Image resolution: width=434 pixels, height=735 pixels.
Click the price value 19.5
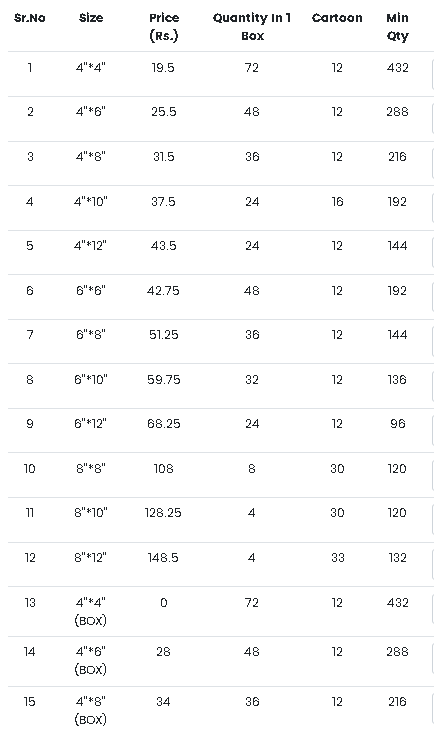[x=163, y=68]
